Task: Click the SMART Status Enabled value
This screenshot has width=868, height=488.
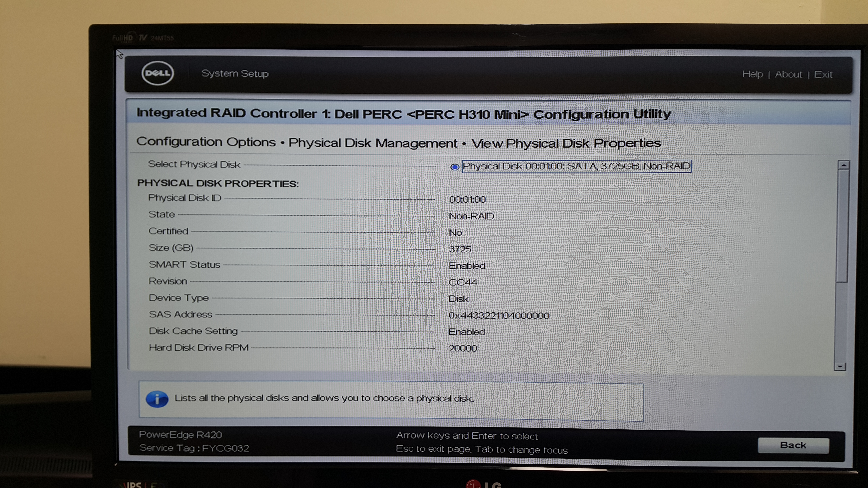Action: tap(467, 266)
